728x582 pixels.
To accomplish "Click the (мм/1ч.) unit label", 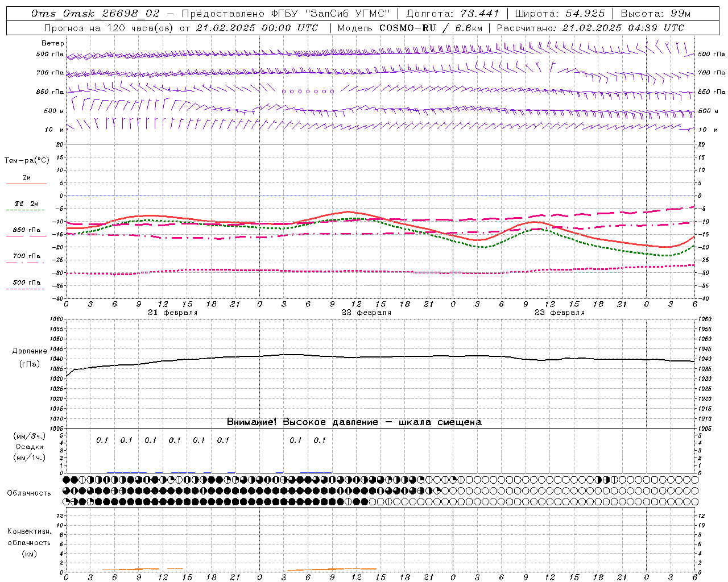I will 30,458.
